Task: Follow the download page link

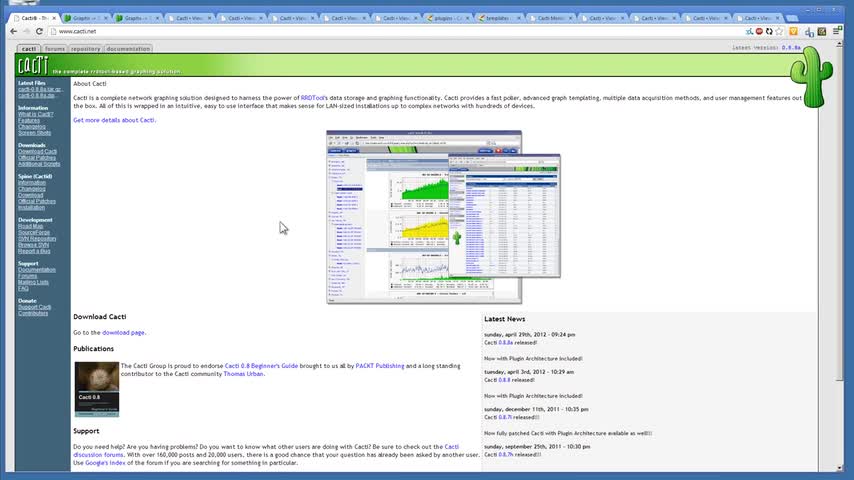Action: [x=123, y=332]
